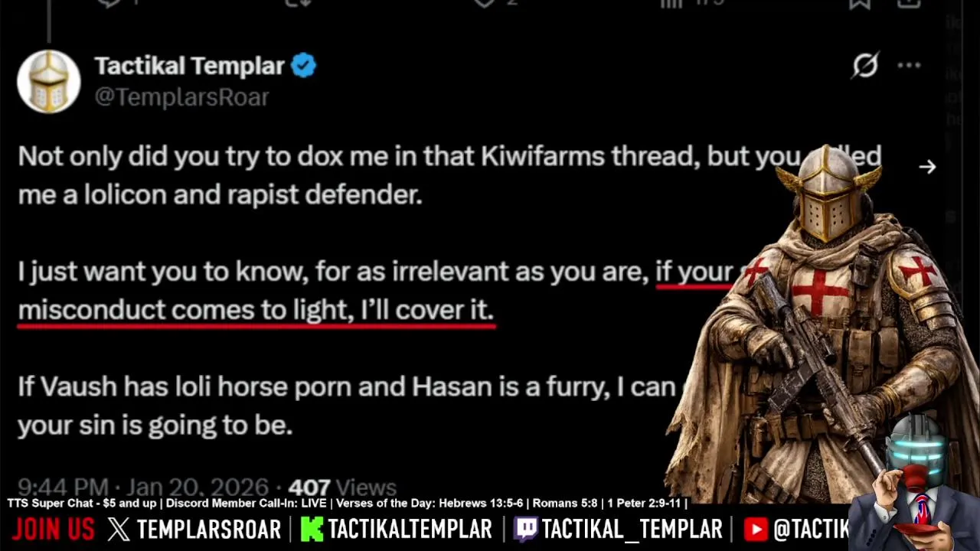Open the Tactikal Templar profile name
The image size is (980, 551).
point(189,66)
